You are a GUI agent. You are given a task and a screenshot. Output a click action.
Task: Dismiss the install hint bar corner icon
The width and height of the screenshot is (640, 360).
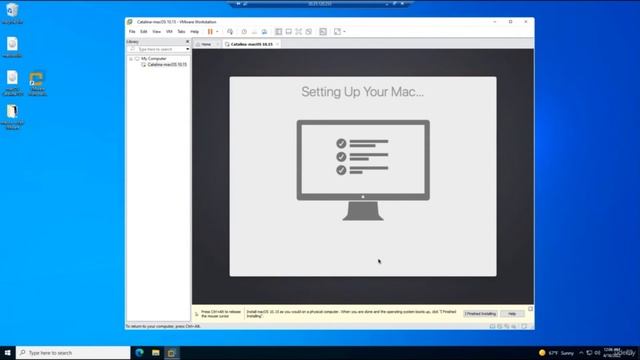pos(530,309)
